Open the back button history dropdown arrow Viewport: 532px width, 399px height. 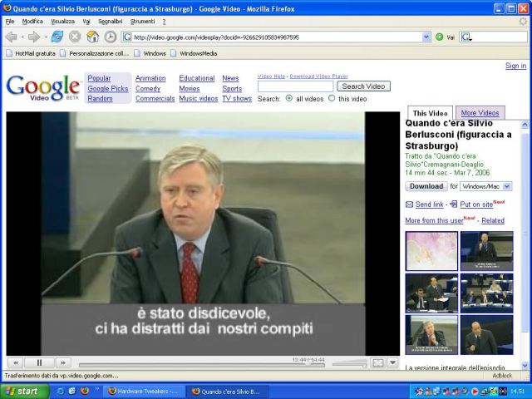(x=22, y=37)
